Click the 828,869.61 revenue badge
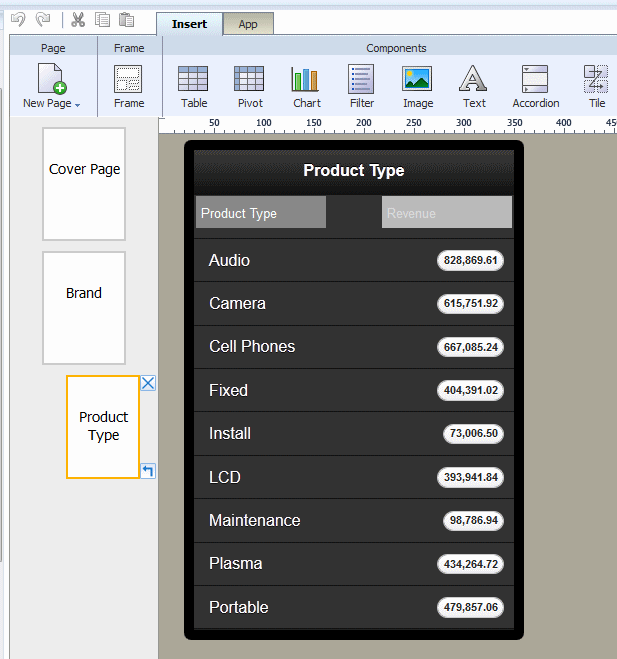This screenshot has height=659, width=617. [x=470, y=260]
